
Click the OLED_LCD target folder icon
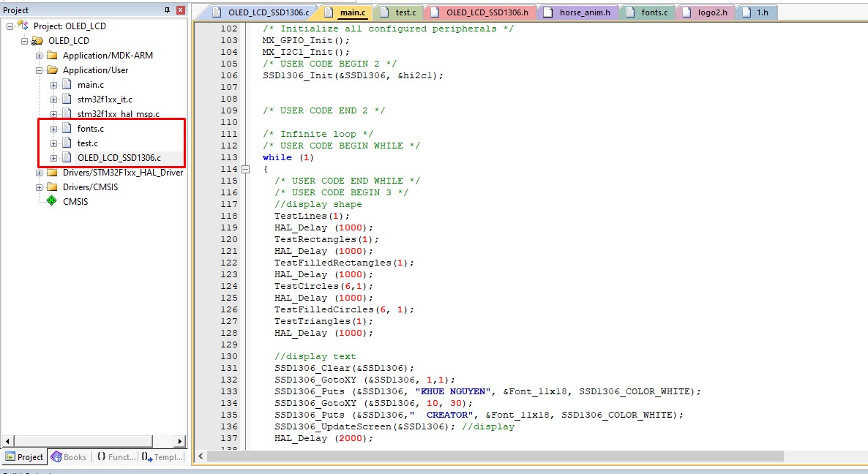click(37, 41)
